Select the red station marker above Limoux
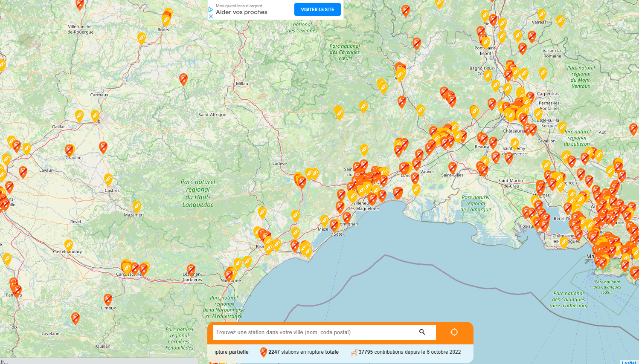This screenshot has height=364, width=639. click(x=108, y=298)
